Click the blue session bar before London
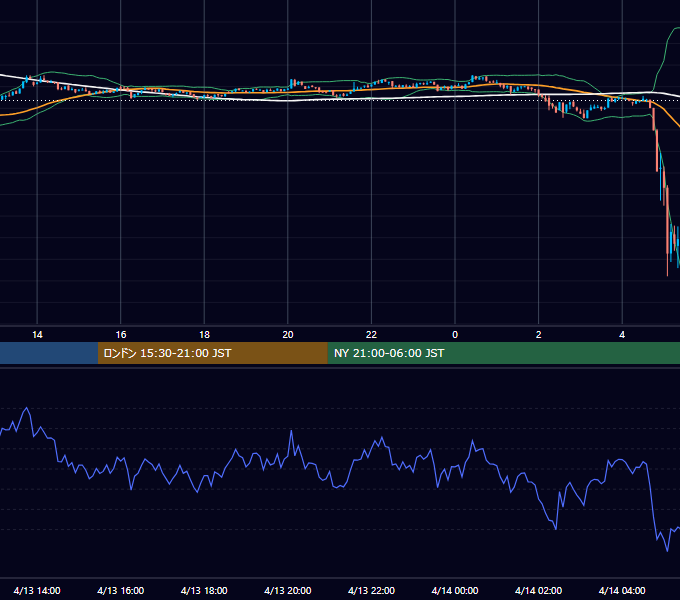Screen dimensions: 680x600 [x=49, y=353]
